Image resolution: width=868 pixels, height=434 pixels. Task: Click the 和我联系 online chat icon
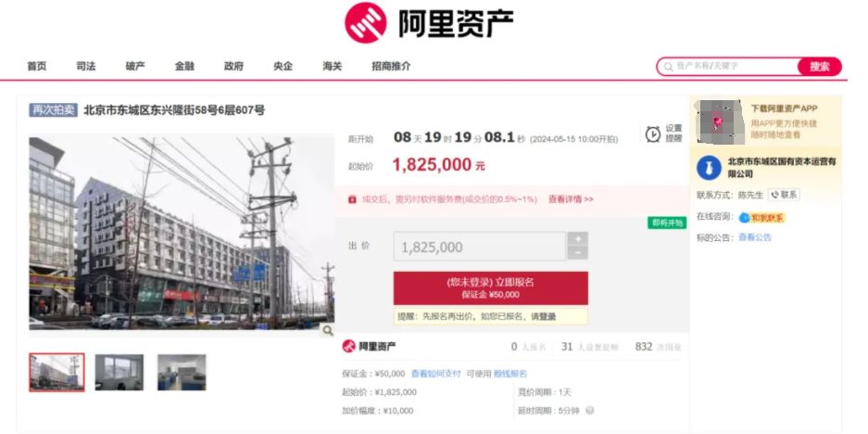[x=761, y=217]
